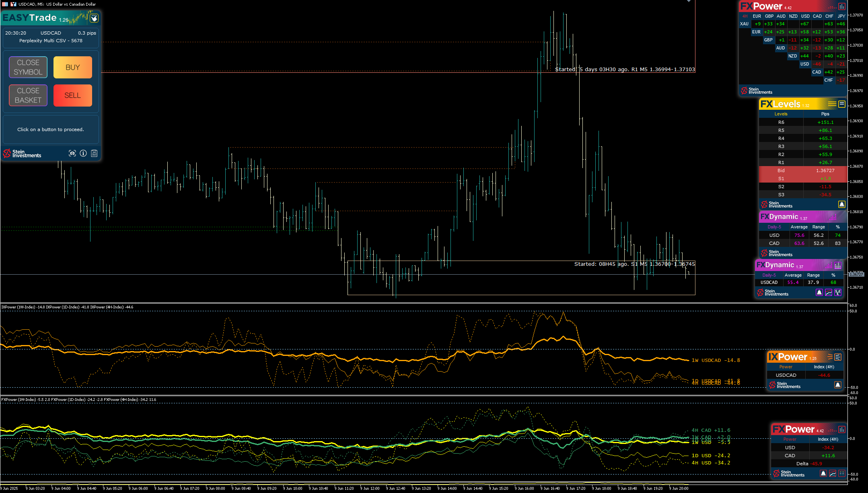Toggle the bottom FXPower alert bell

tap(823, 473)
